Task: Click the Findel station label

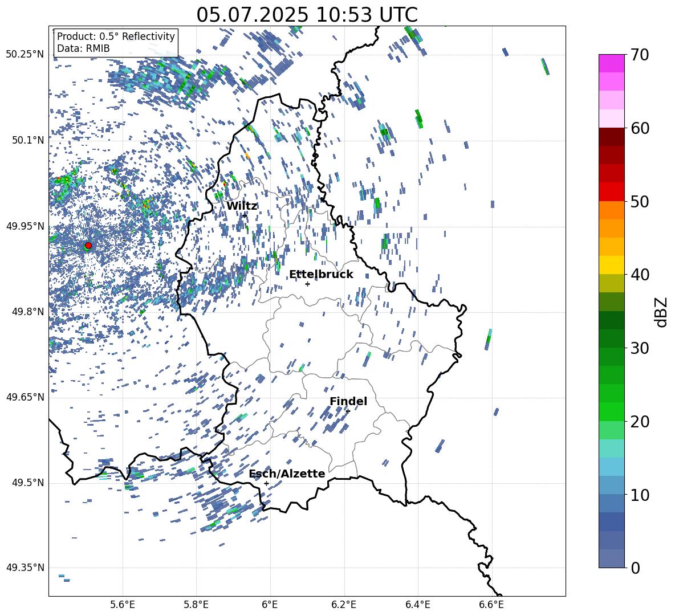Action: click(x=348, y=401)
